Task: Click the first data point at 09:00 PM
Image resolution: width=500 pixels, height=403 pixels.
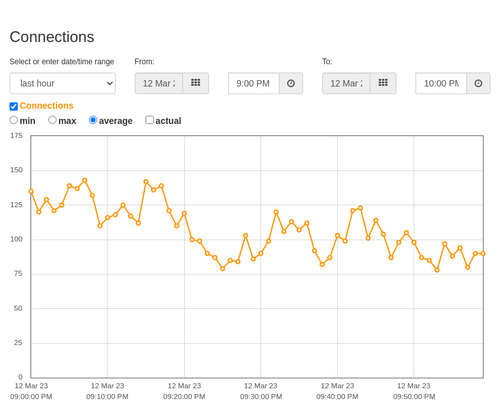Action: coord(31,191)
